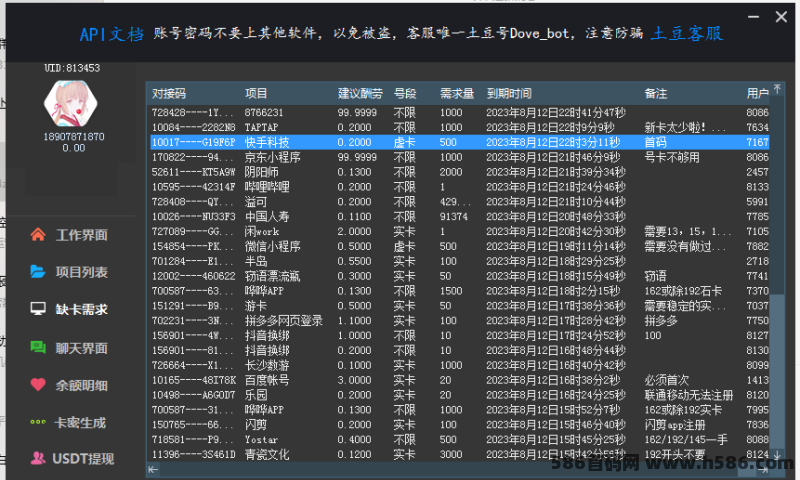Select the 哔哩哔哩 row
Image resolution: width=800 pixels, height=480 pixels.
tap(460, 187)
